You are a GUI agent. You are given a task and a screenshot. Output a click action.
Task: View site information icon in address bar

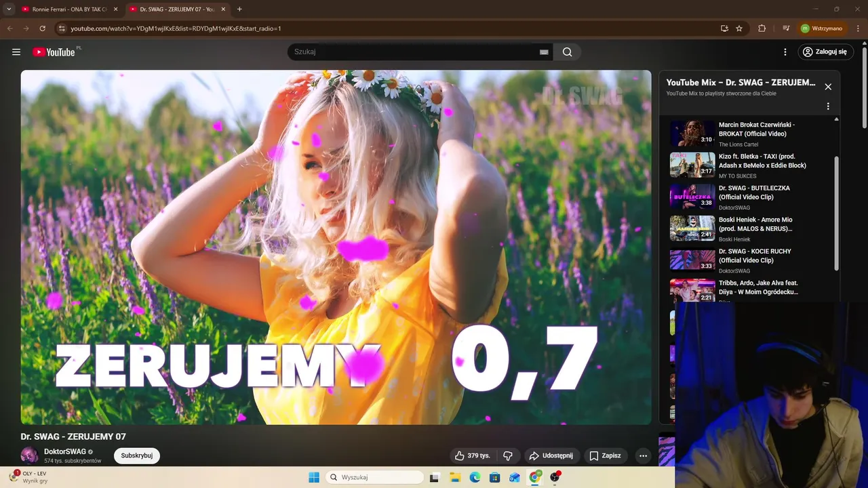62,28
